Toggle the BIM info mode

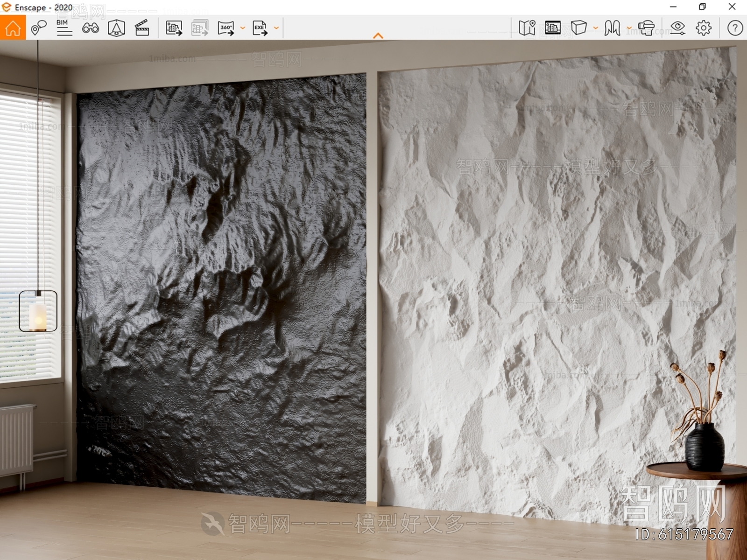pos(64,28)
